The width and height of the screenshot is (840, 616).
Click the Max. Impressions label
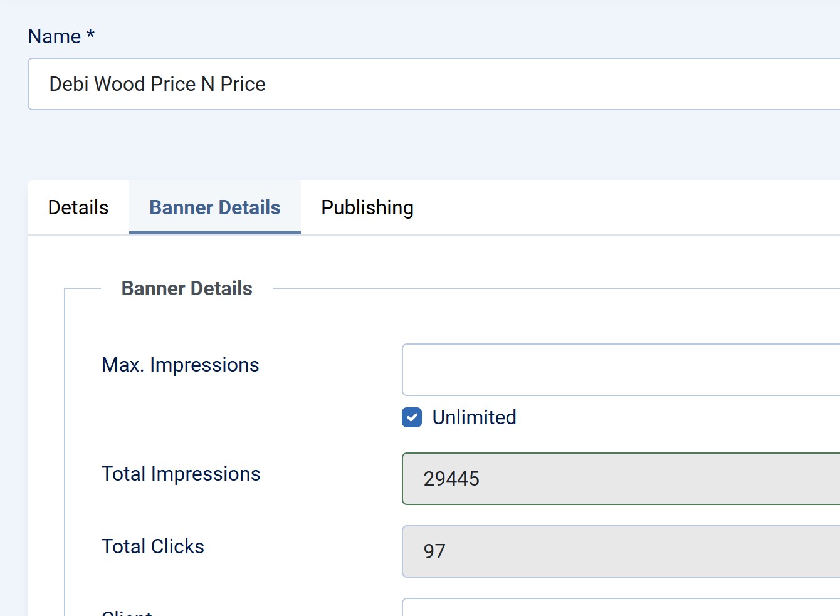tap(180, 365)
